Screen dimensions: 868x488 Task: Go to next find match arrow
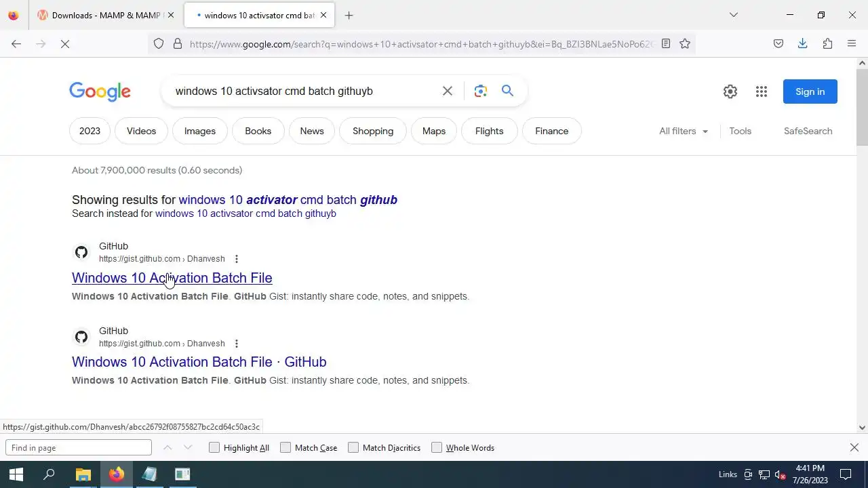[188, 447]
